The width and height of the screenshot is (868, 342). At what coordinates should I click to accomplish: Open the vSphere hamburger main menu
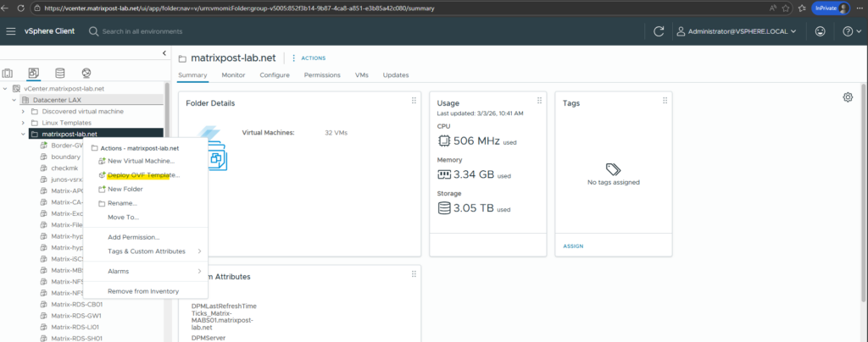pos(11,31)
